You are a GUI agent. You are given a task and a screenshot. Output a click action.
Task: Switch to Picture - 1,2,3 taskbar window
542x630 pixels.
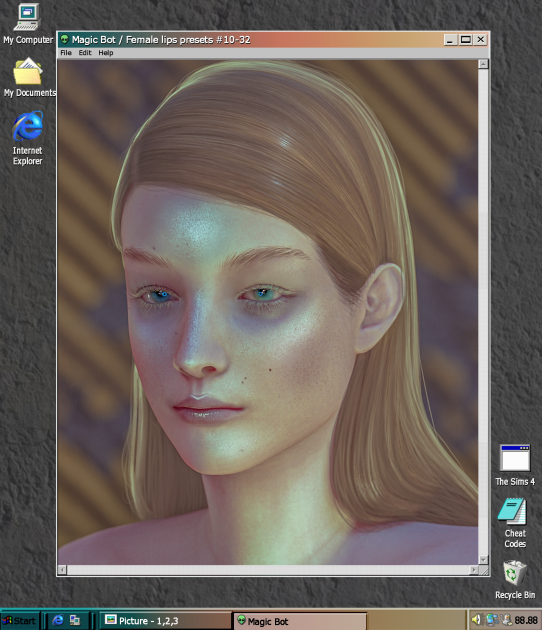click(165, 621)
